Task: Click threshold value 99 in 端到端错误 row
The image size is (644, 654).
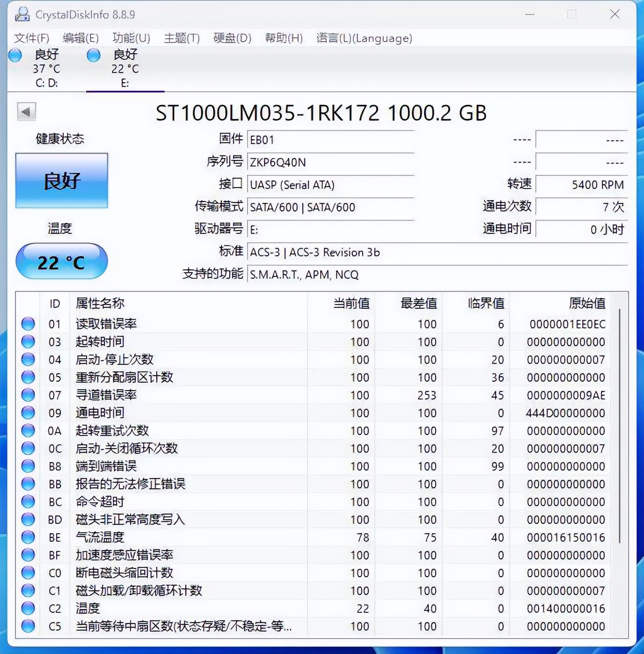Action: click(x=498, y=466)
